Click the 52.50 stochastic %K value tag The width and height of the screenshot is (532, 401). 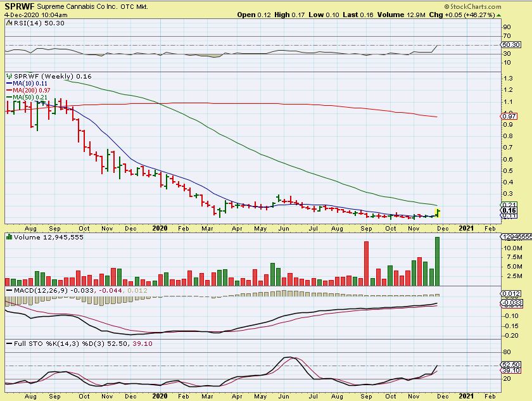511,365
